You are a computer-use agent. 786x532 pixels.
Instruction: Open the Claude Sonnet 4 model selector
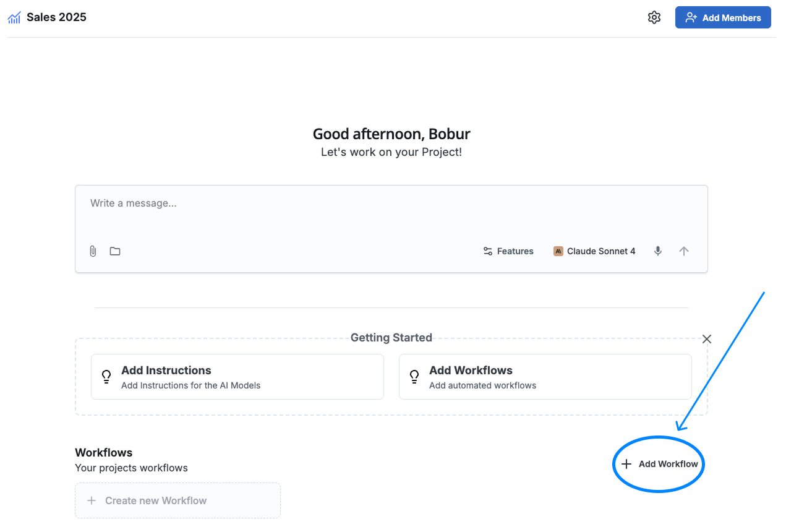pos(594,251)
